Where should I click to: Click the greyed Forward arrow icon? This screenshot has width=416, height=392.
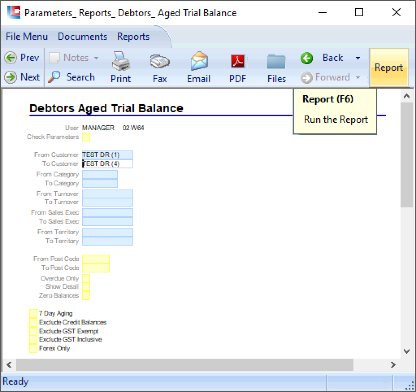pos(307,78)
